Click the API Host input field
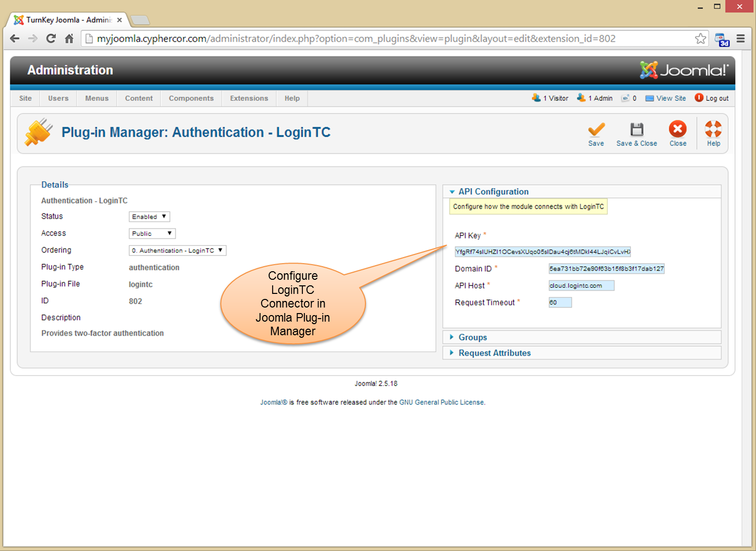Image resolution: width=756 pixels, height=551 pixels. pos(582,286)
